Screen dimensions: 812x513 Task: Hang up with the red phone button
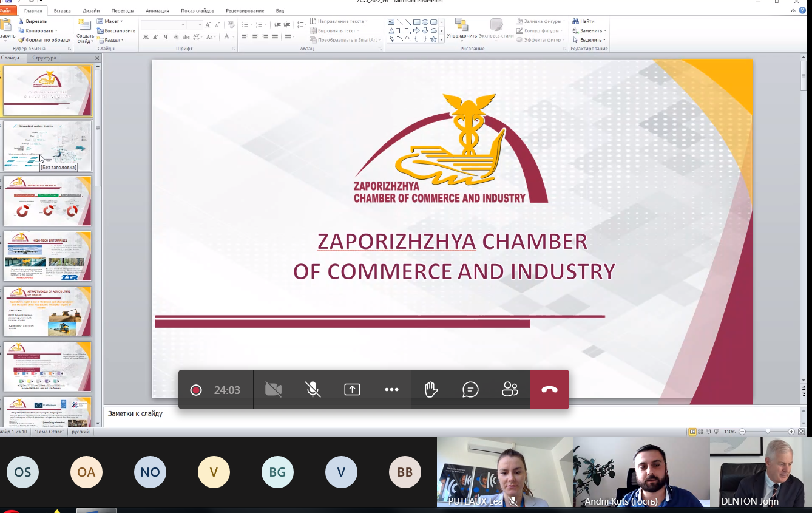click(x=550, y=390)
